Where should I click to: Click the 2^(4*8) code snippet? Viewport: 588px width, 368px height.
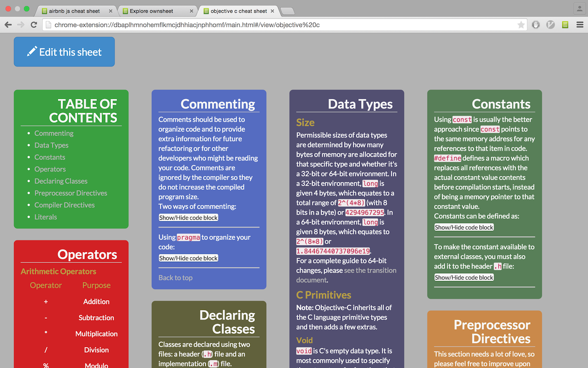coord(351,203)
